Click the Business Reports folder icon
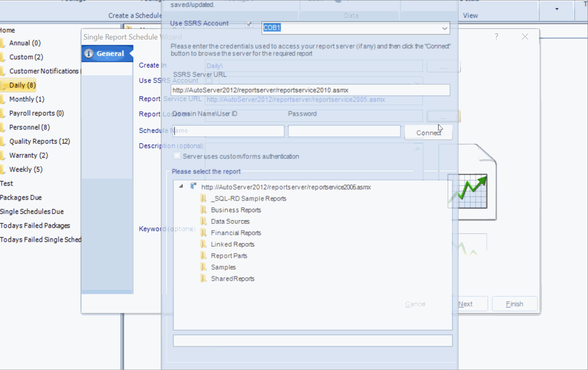Image resolution: width=588 pixels, height=370 pixels. point(204,210)
